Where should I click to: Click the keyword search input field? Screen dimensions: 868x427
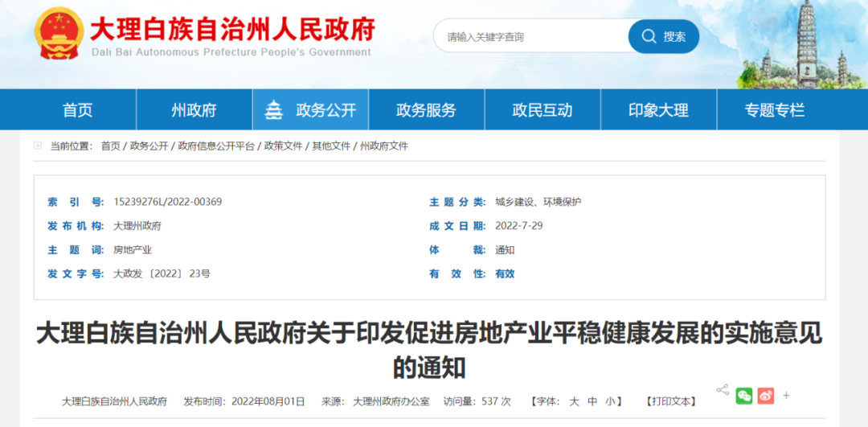pyautogui.click(x=530, y=36)
